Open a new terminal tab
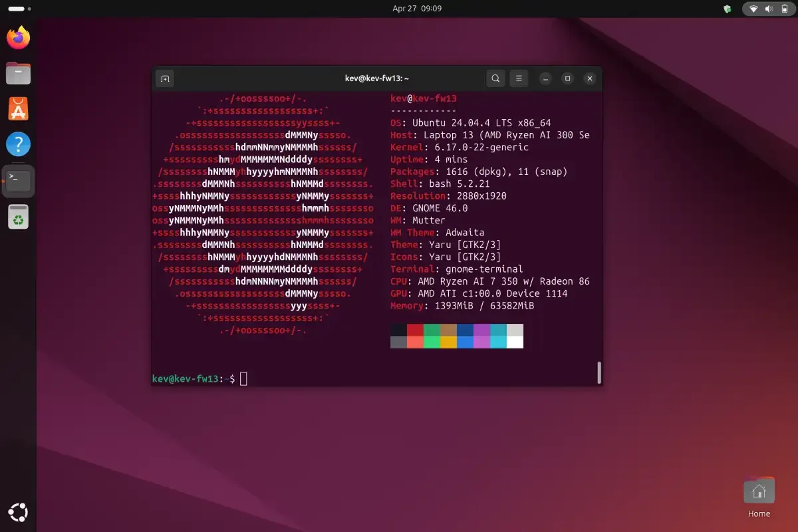The image size is (798, 532). (164, 78)
